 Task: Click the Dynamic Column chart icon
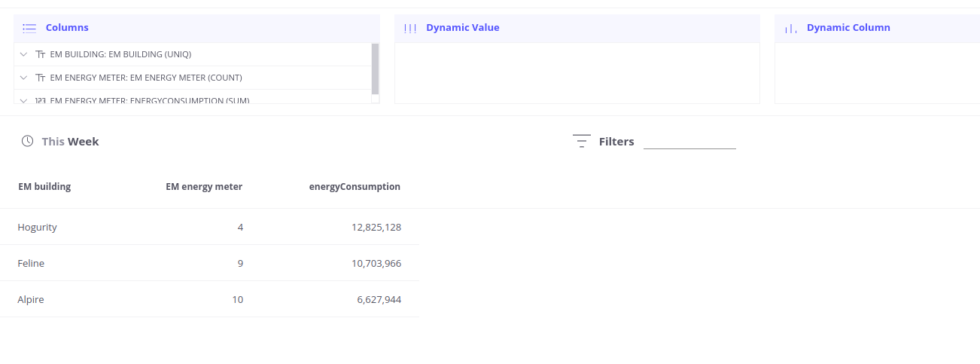(790, 28)
